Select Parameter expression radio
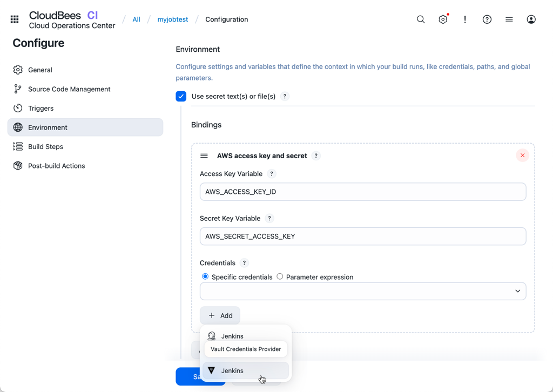This screenshot has width=553, height=392. pyautogui.click(x=280, y=276)
